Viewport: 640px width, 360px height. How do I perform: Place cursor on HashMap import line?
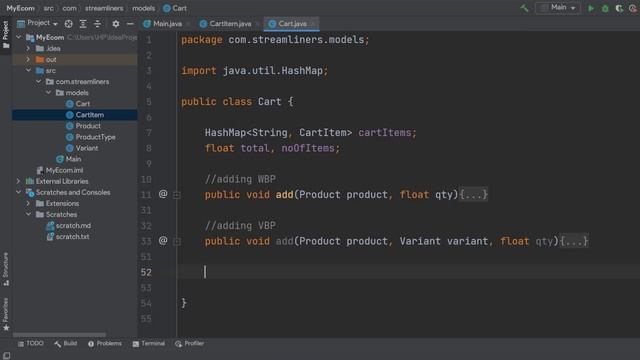(254, 71)
